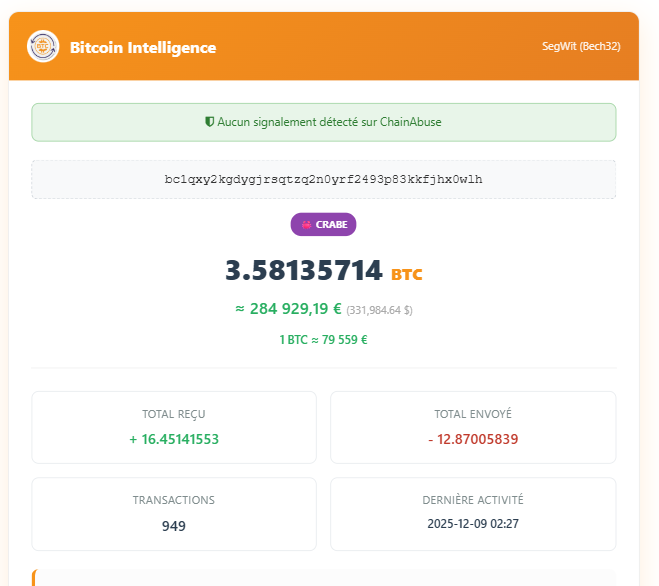Image resolution: width=659 pixels, height=586 pixels.
Task: Click the Bitcoin Intelligence header title
Action: pos(143,47)
